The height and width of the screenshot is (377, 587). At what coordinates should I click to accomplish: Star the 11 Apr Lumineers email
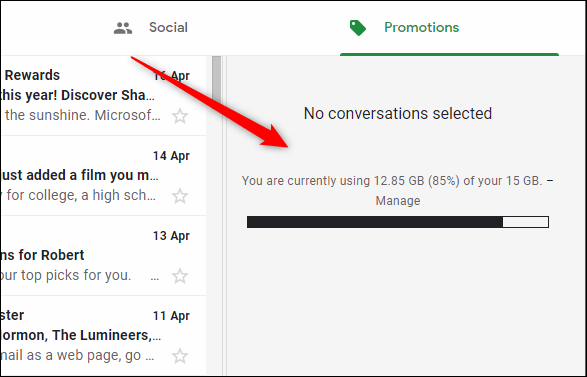click(180, 356)
